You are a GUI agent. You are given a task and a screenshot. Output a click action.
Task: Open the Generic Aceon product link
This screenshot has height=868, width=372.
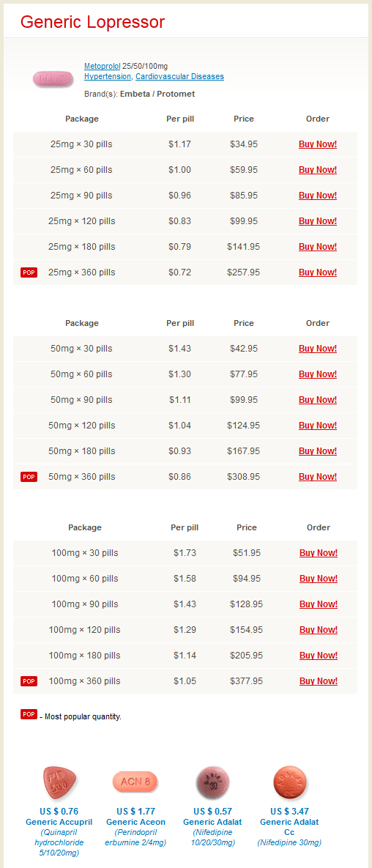[x=135, y=822]
